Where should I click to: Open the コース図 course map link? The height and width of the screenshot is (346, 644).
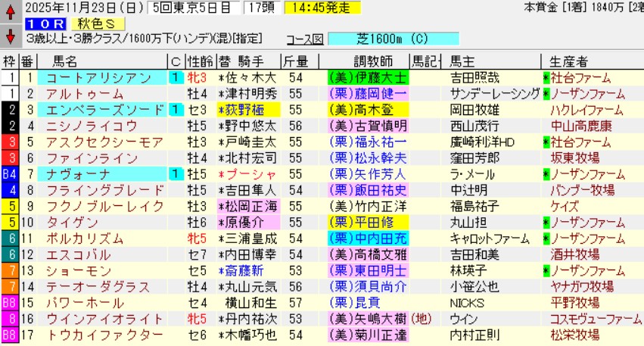pos(304,39)
